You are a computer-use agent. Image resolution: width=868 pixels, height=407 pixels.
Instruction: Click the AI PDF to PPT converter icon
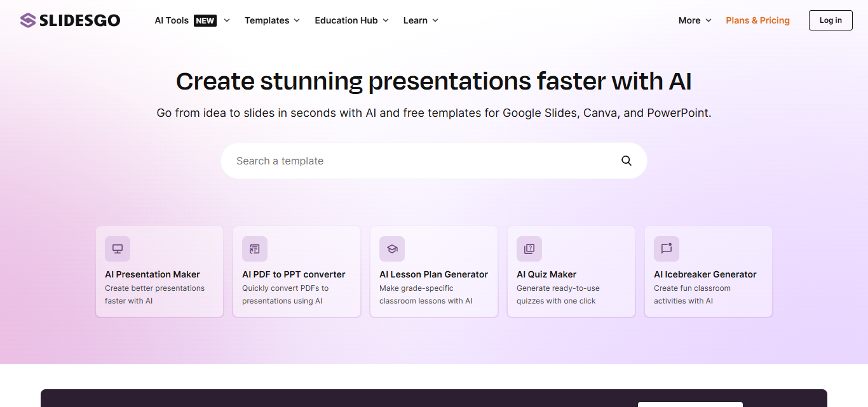point(255,249)
